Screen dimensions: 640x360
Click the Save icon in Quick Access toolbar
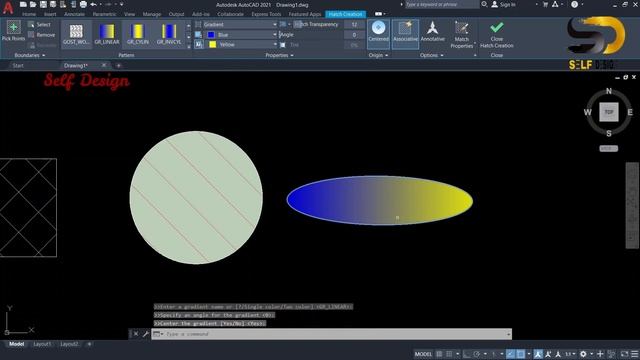43,4
